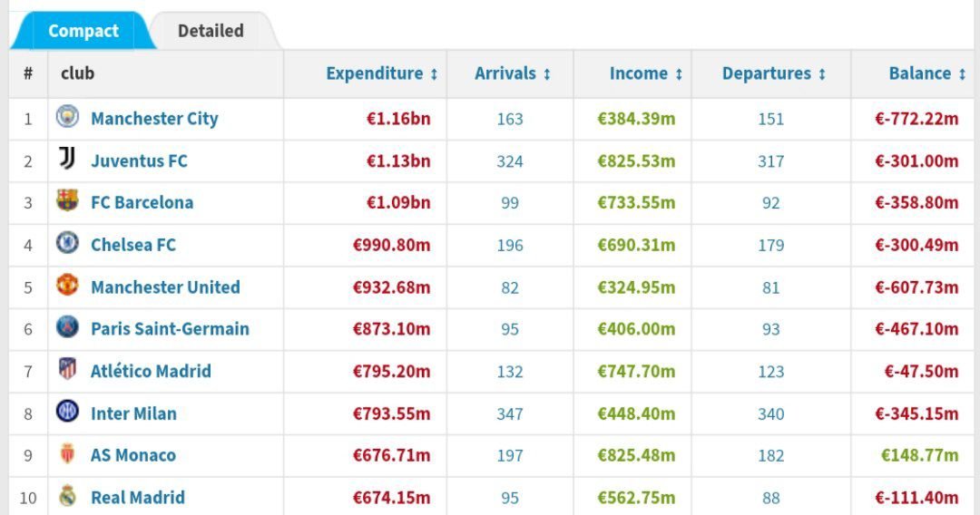Switch to the Detailed tab
This screenshot has width=980, height=515.
point(211,31)
